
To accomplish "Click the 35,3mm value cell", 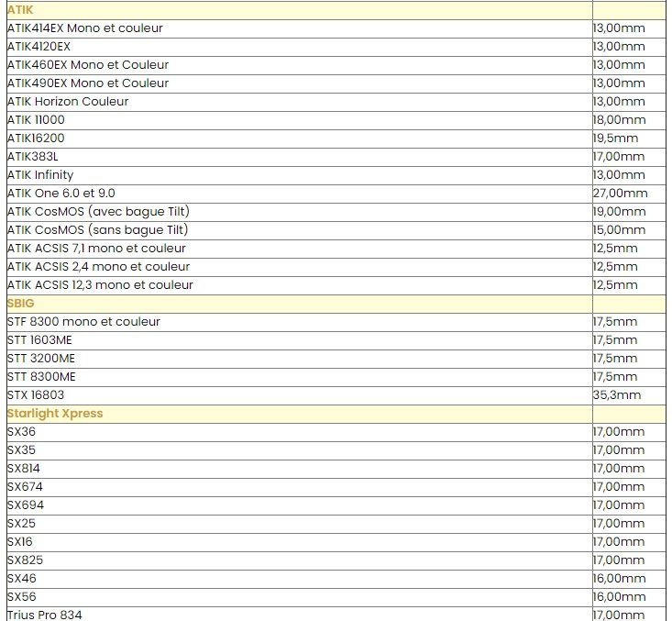I will (x=616, y=395).
